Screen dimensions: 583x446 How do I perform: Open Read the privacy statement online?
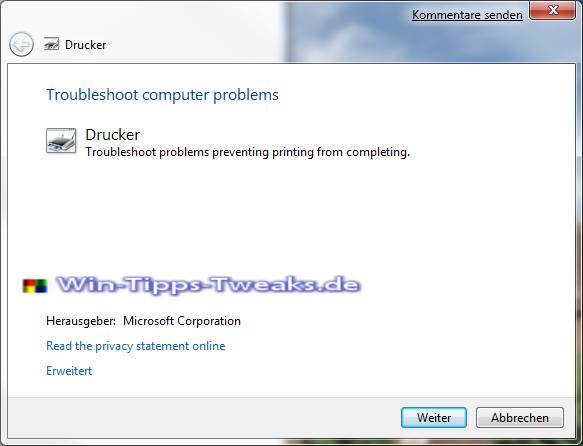click(136, 346)
